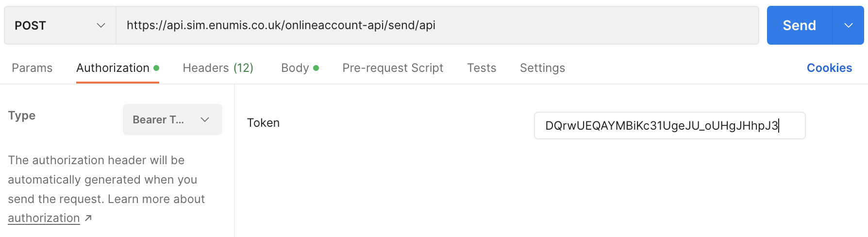Screen dimensions: 868x237
Task: Open the POST method dropdown
Action: tap(60, 25)
